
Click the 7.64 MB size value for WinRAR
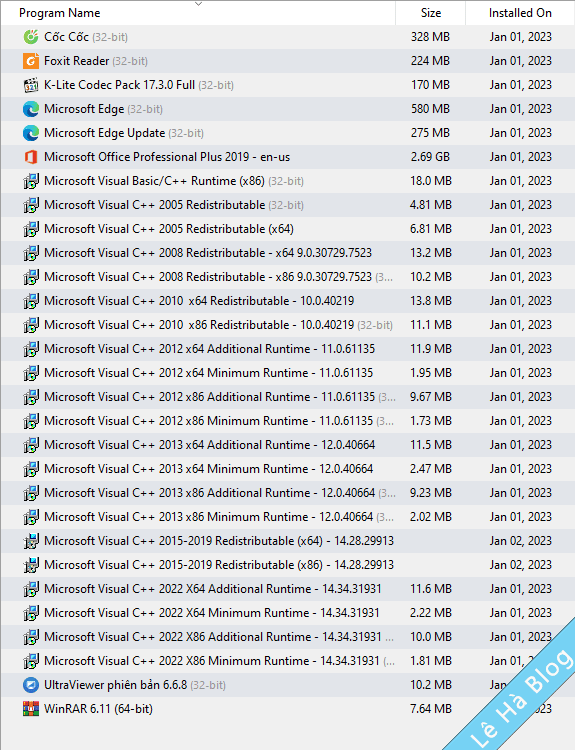pyautogui.click(x=431, y=709)
